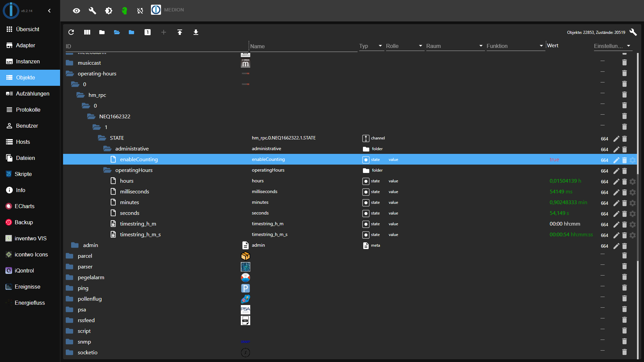Click the MEDION host logo

click(156, 10)
